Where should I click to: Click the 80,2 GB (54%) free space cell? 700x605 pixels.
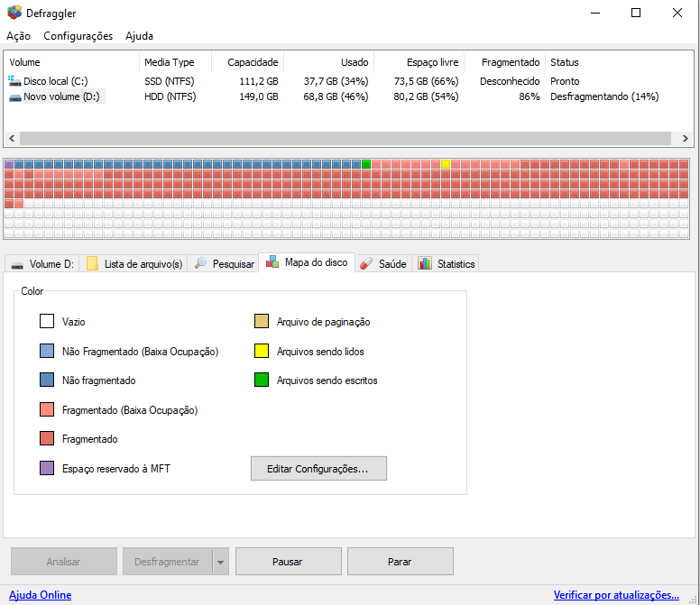pos(426,96)
